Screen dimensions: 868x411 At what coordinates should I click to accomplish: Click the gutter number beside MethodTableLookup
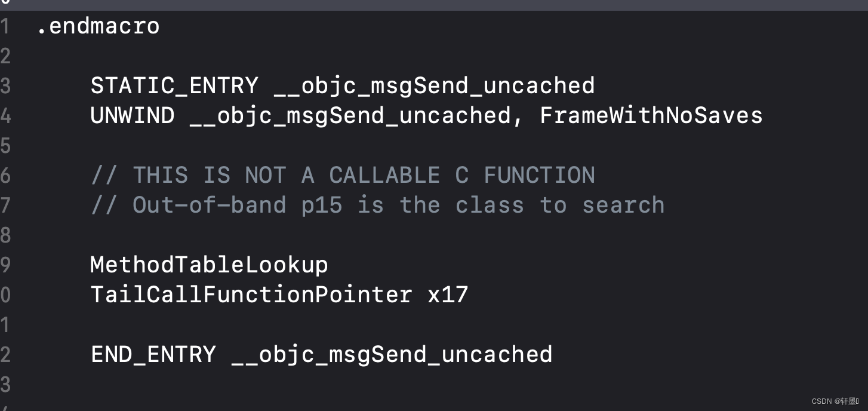click(5, 265)
